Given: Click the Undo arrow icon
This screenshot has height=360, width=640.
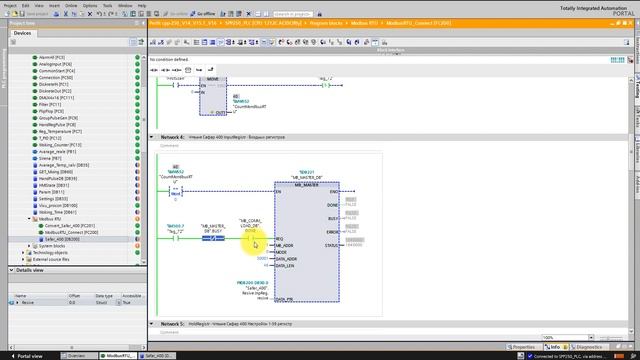Looking at the screenshot, I should click(99, 14).
